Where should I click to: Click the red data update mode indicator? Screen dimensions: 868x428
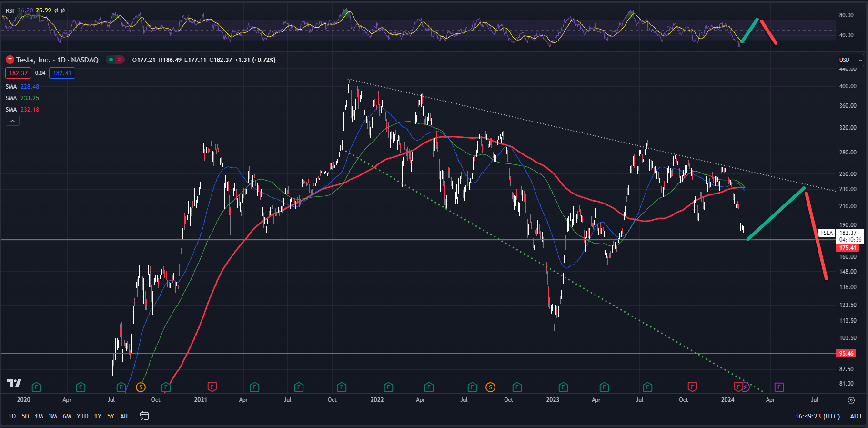pos(120,60)
